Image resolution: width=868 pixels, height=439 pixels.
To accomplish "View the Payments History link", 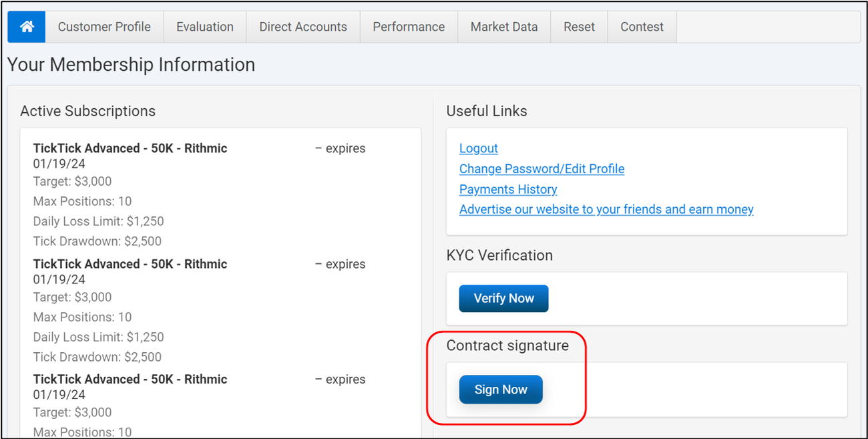I will [508, 189].
